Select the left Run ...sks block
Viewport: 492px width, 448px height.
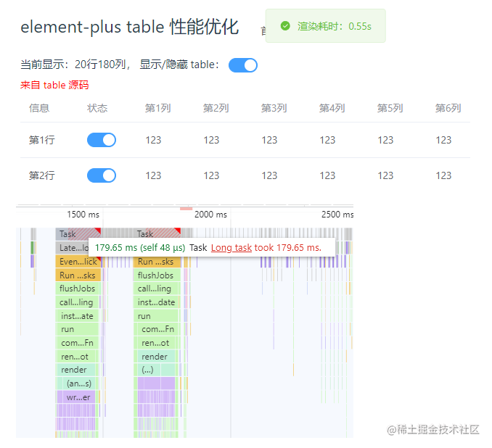click(78, 275)
